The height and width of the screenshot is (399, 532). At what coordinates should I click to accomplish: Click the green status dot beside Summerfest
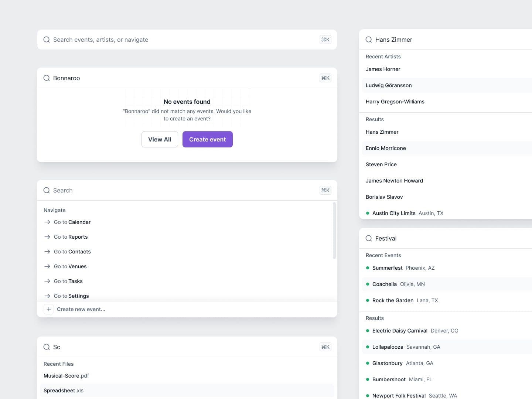tap(368, 268)
